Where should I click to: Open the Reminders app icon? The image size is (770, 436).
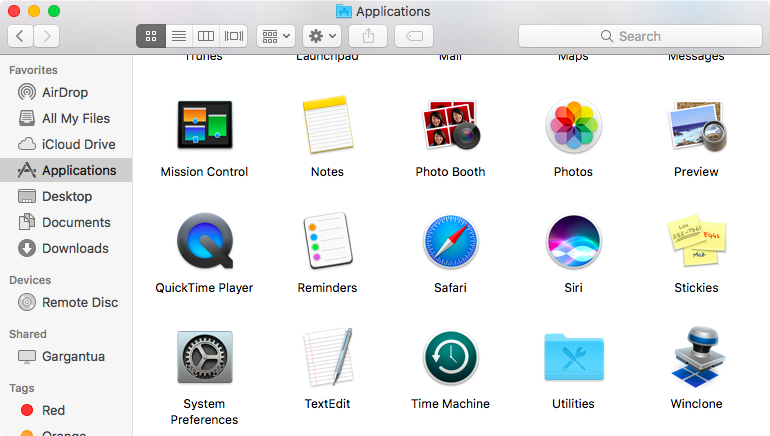[x=328, y=241]
